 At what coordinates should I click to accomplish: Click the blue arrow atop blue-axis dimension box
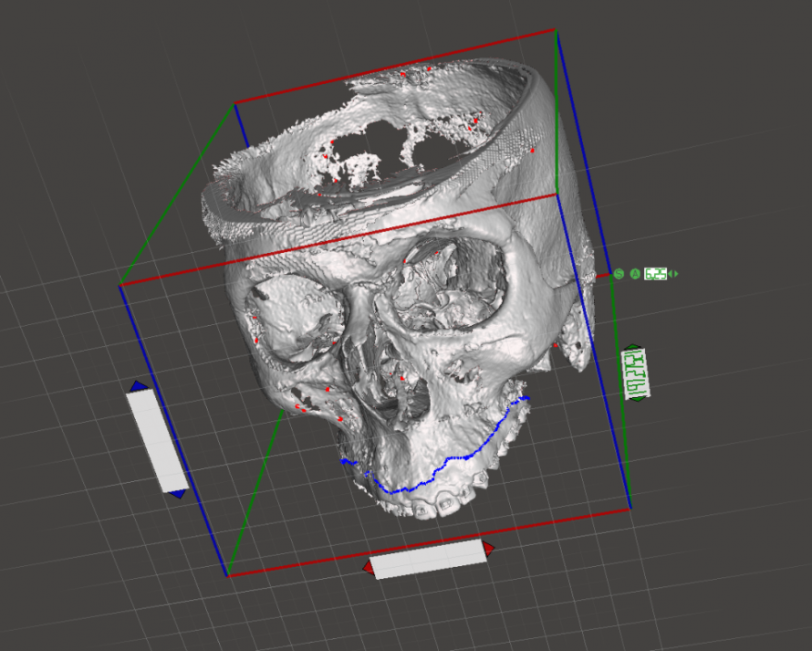coord(139,386)
